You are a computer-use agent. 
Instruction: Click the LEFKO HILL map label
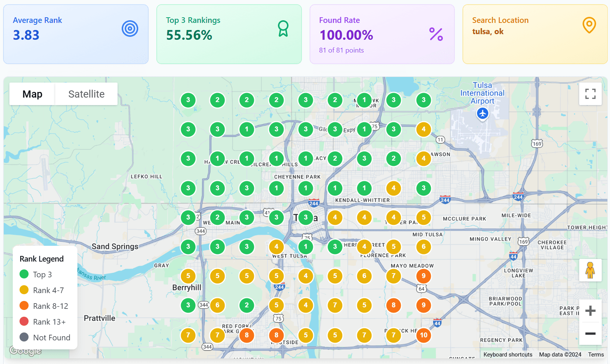(x=146, y=176)
